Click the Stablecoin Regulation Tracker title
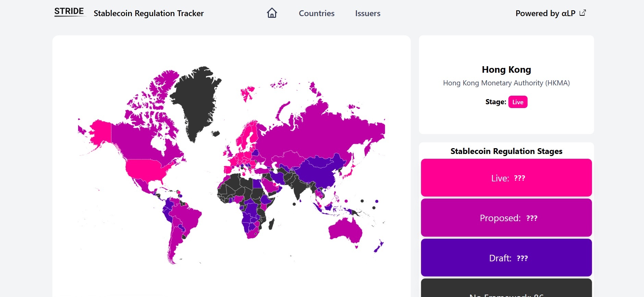 pos(149,13)
